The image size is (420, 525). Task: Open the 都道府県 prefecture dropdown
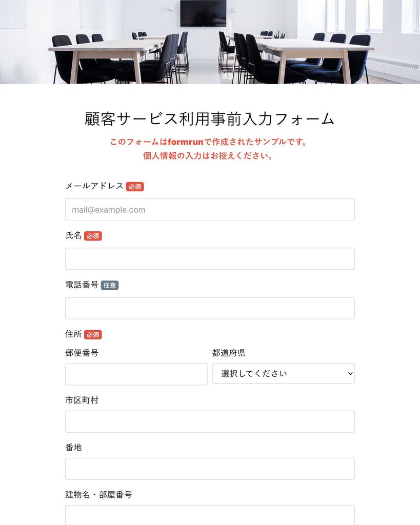(284, 374)
